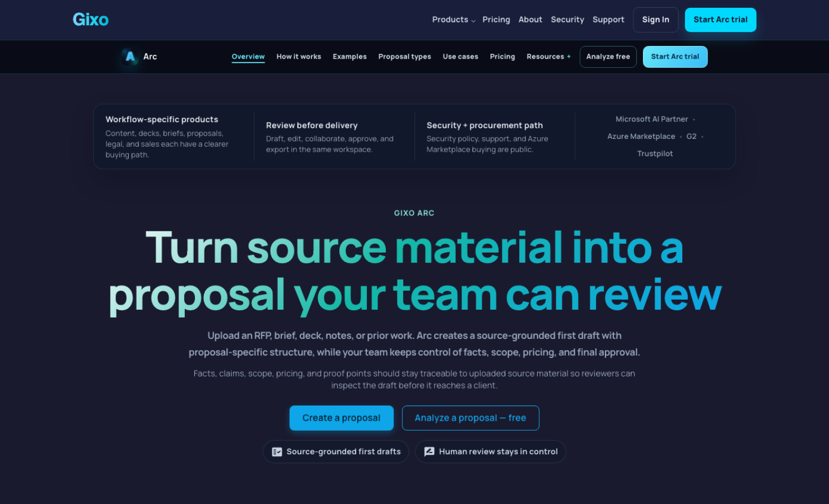Start Arc trial from the Arc sub-navigation
The image size is (829, 504).
(675, 57)
